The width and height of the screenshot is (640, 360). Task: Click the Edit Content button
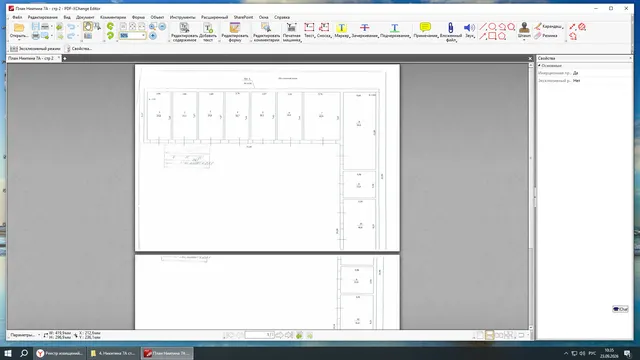pos(184,32)
